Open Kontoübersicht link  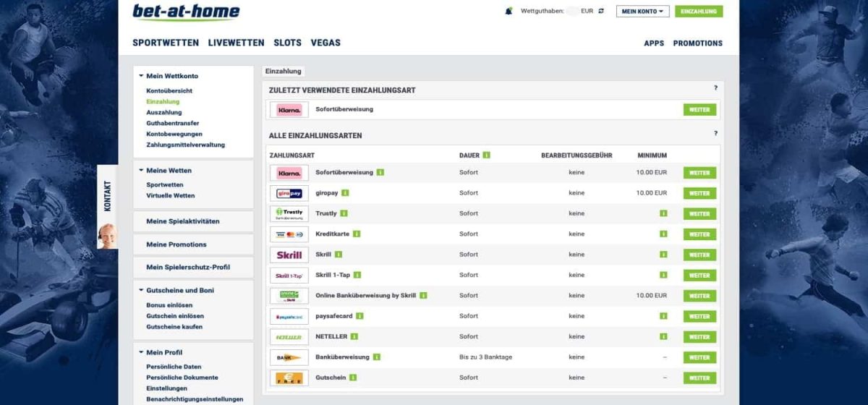[x=169, y=90]
